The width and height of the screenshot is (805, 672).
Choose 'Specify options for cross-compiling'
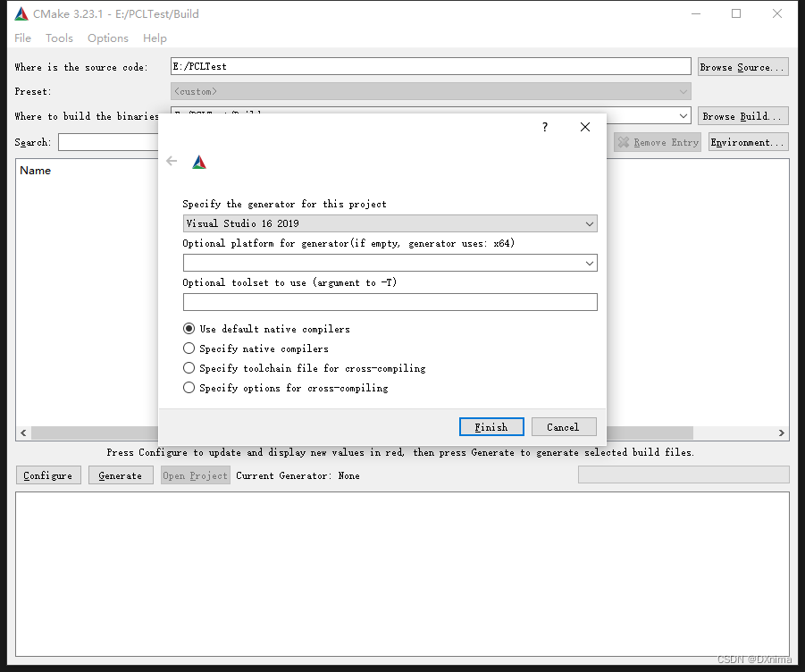point(188,387)
